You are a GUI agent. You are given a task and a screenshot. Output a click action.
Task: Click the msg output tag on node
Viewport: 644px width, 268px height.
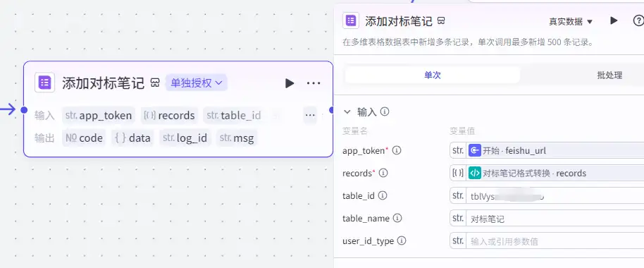(x=236, y=138)
